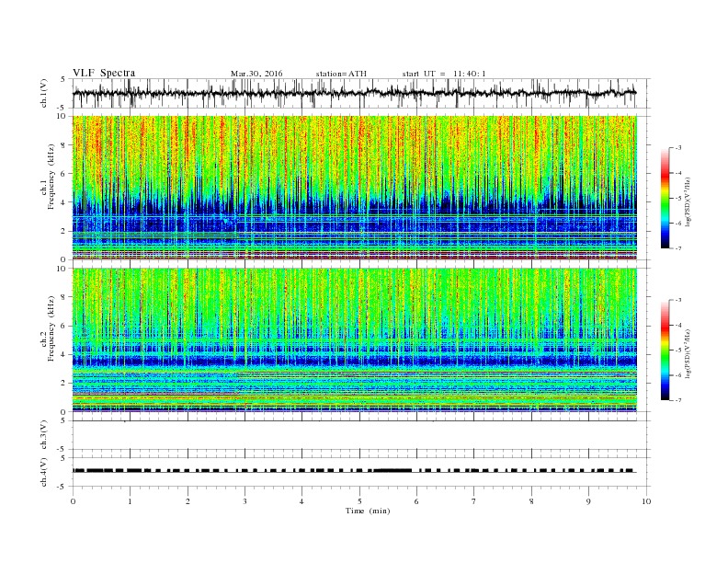This screenshot has width=728, height=563.
Task: Click the time axis tick label "6"
Action: tap(416, 501)
